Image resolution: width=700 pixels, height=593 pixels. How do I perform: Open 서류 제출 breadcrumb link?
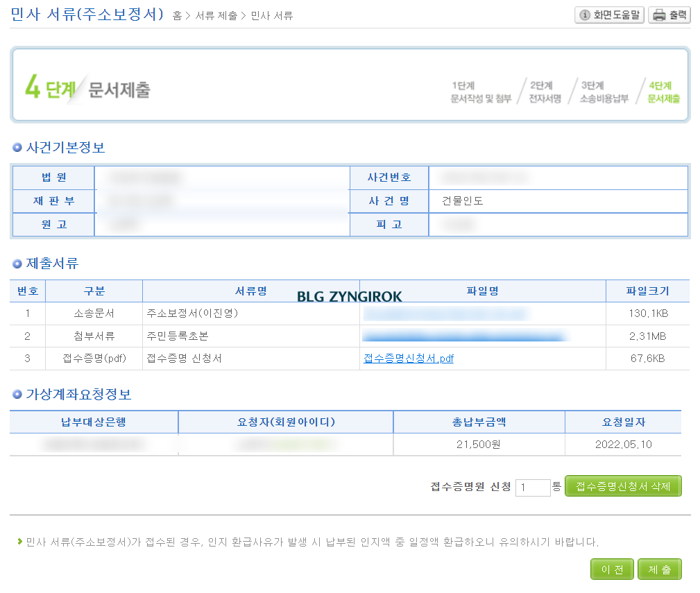click(216, 16)
